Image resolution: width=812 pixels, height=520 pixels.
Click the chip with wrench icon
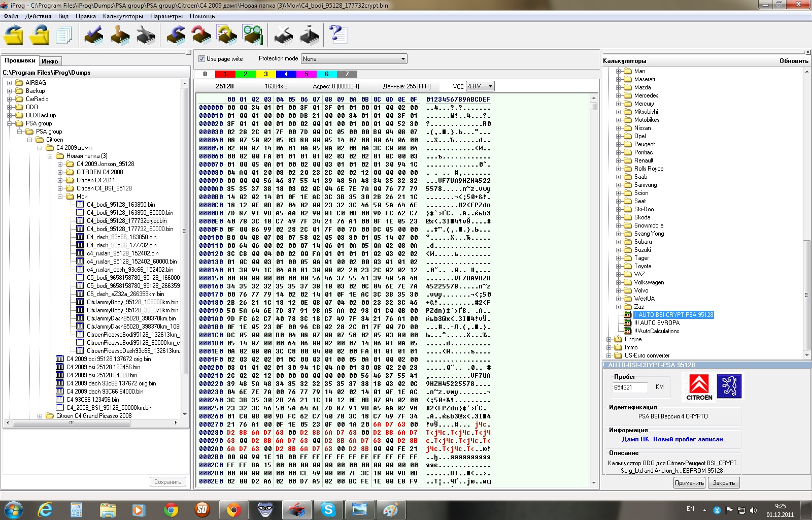[x=146, y=35]
